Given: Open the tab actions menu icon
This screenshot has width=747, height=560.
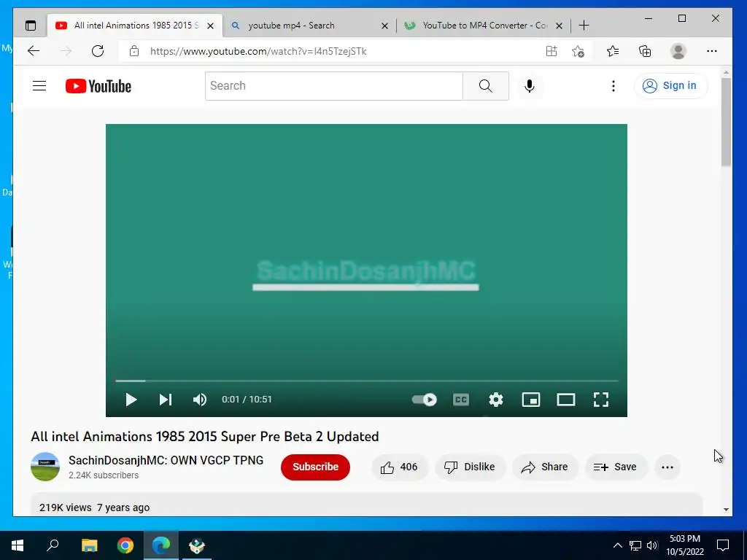Looking at the screenshot, I should click(x=31, y=26).
